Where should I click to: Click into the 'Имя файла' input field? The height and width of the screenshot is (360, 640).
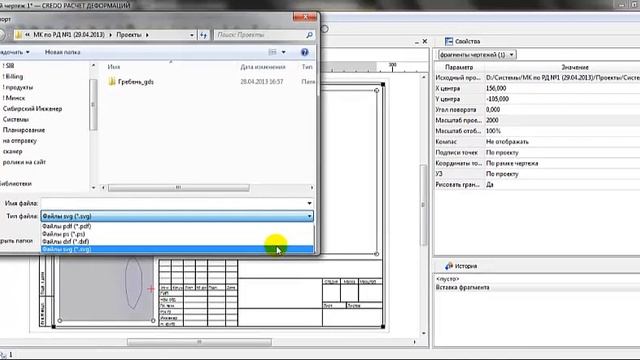pos(173,203)
